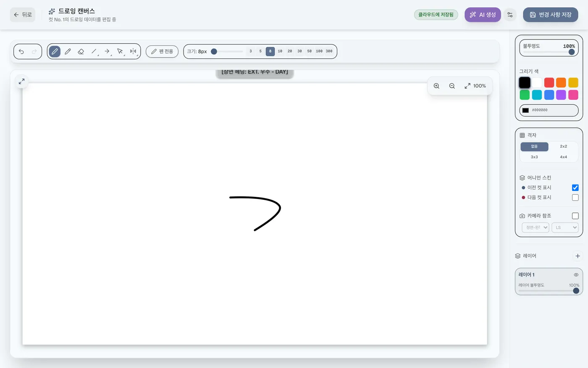The image size is (588, 368).
Task: Pick the orange color swatch
Action: point(561,82)
